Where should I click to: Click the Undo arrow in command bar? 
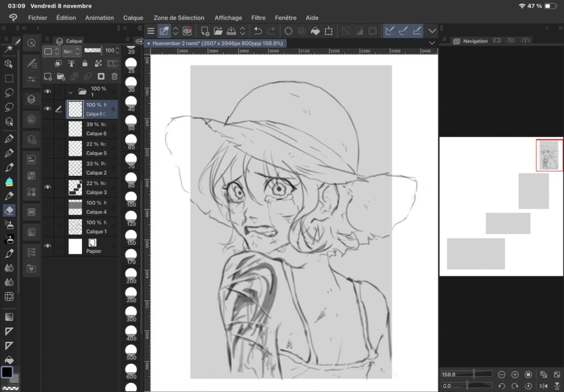258,31
